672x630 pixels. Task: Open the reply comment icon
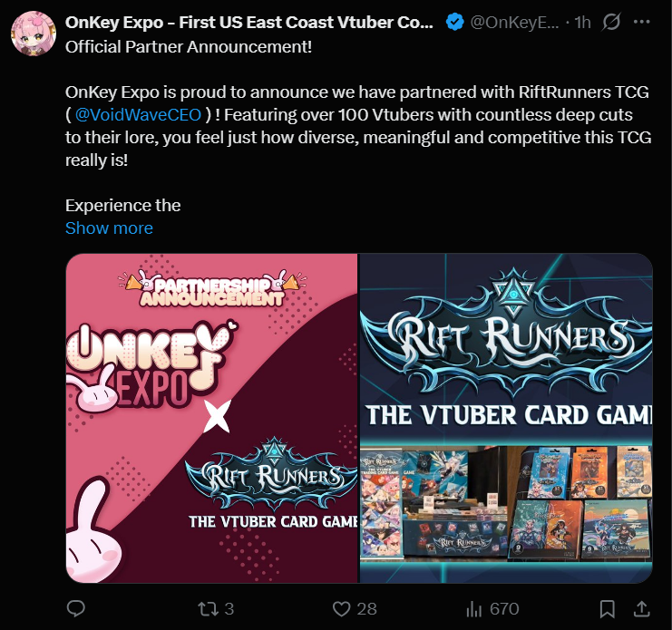click(76, 608)
